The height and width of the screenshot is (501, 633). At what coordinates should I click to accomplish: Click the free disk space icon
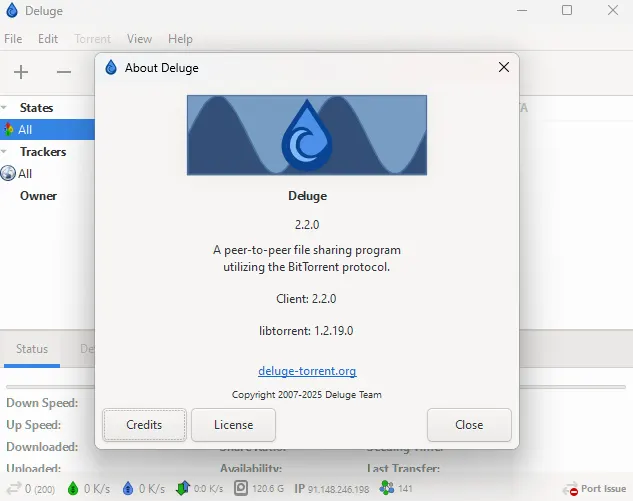(241, 489)
